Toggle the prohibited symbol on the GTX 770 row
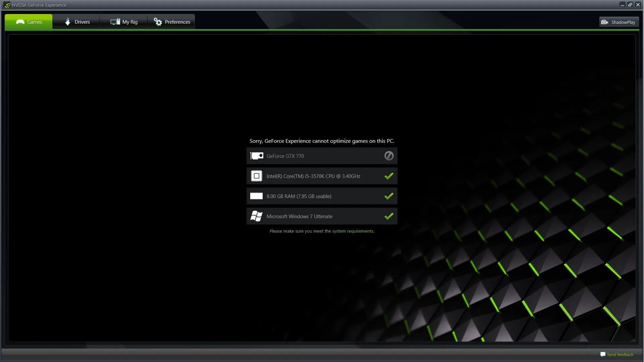Screen dimensions: 644x362 [389, 156]
